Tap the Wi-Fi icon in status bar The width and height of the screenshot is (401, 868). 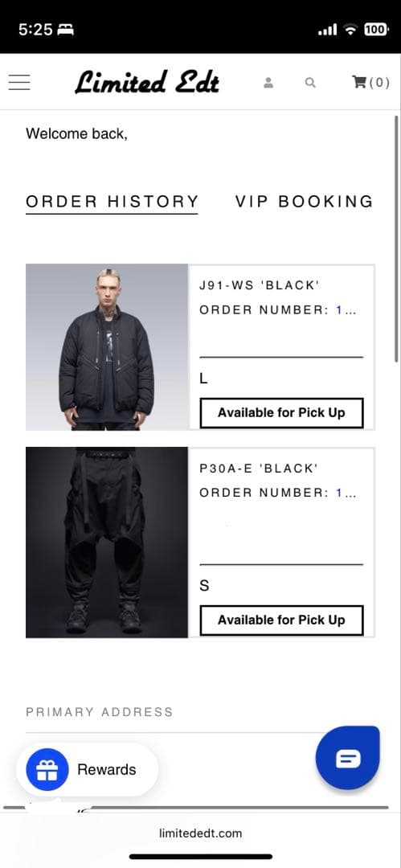pos(350,30)
